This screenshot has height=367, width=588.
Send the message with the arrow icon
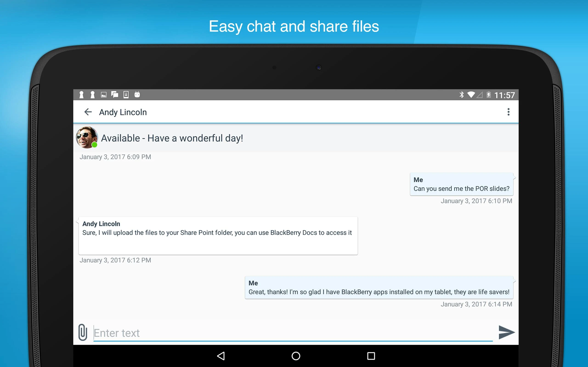click(x=506, y=332)
